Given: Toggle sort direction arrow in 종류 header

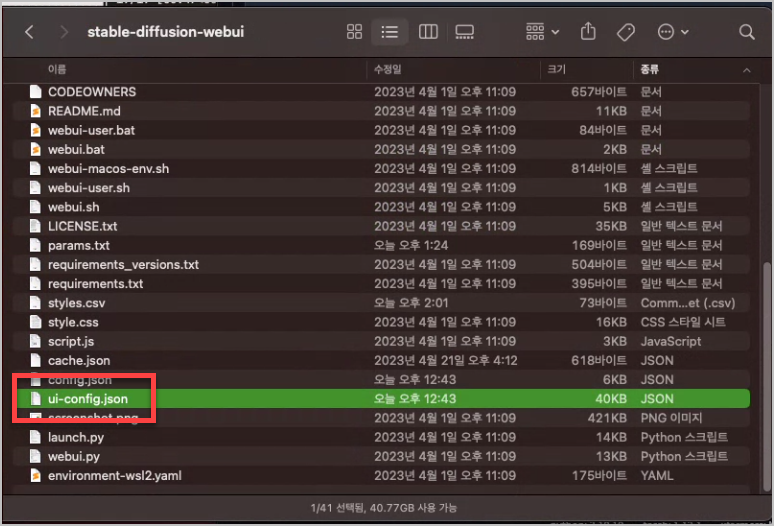Looking at the screenshot, I should (746, 71).
